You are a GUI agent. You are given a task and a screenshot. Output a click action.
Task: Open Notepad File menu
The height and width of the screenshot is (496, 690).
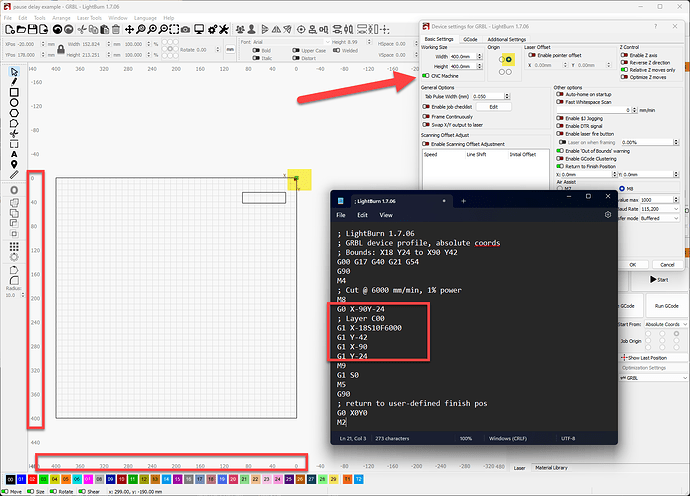pyautogui.click(x=341, y=215)
